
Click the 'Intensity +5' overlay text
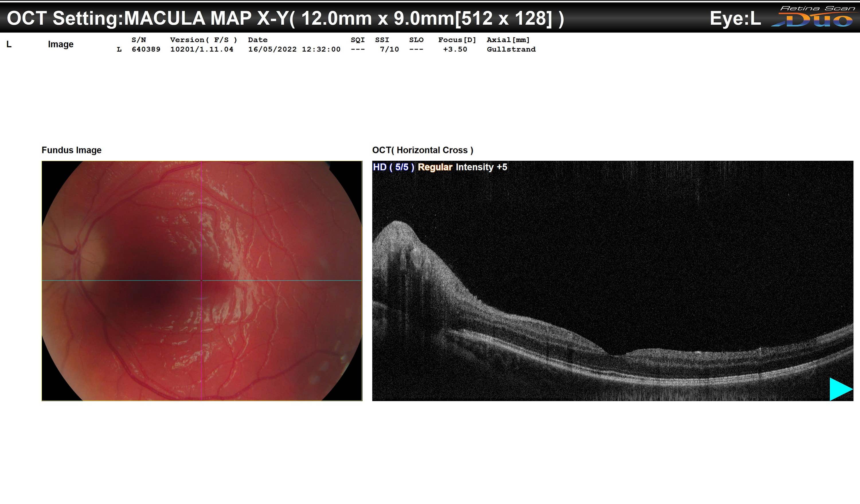(x=481, y=167)
